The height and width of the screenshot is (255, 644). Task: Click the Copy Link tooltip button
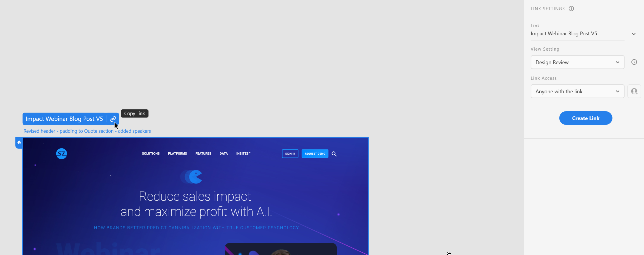134,113
